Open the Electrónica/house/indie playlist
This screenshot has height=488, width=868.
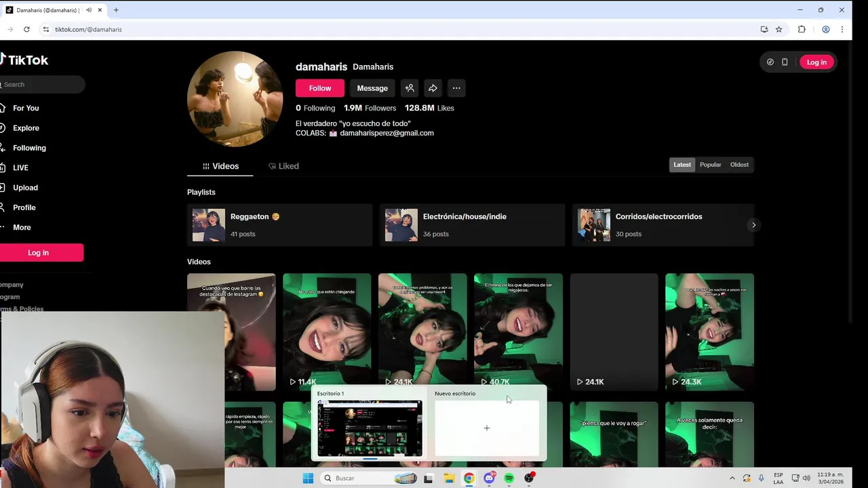point(472,225)
